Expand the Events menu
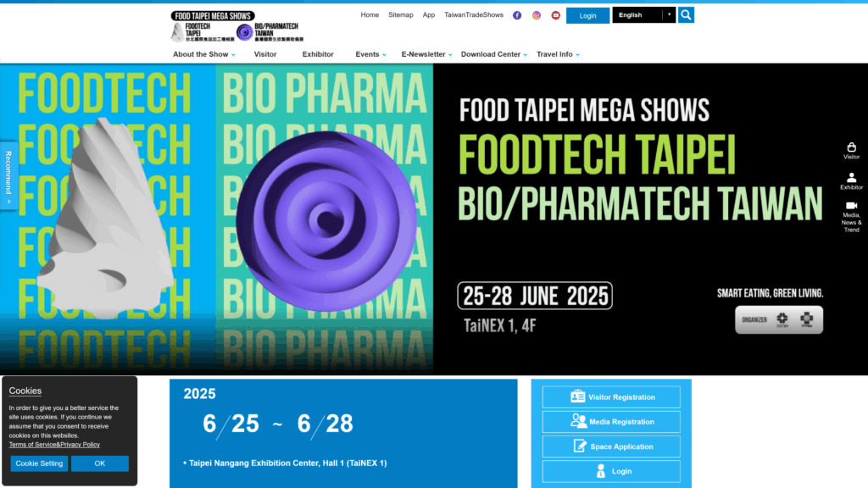 tap(370, 54)
